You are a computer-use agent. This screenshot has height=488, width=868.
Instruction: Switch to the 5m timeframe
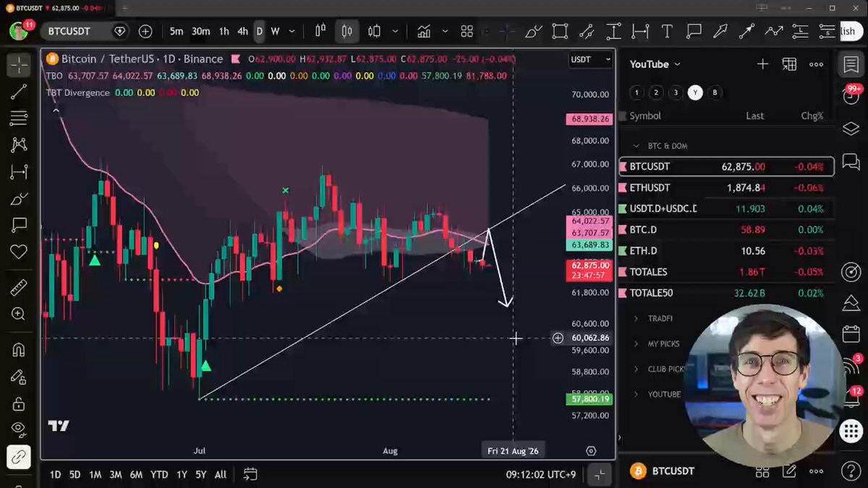(x=176, y=31)
